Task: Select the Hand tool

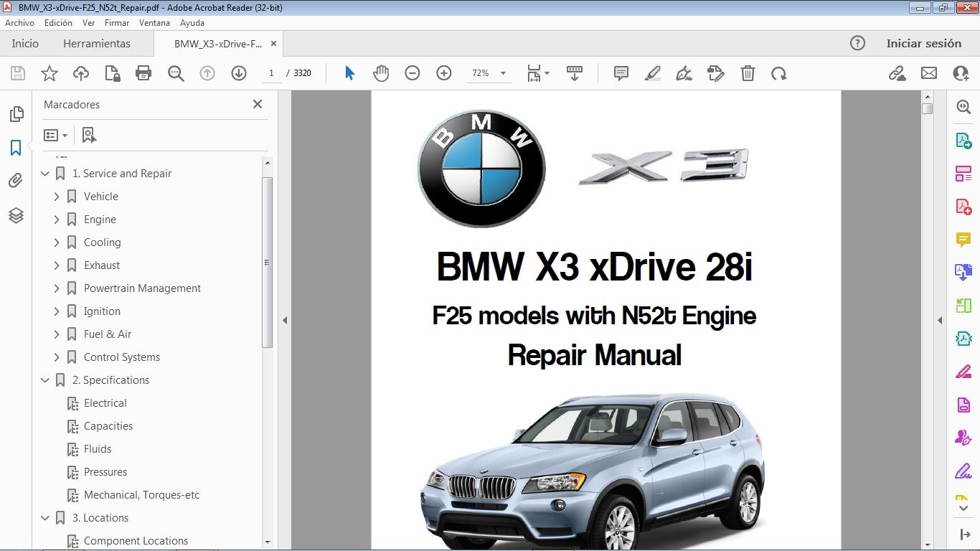Action: [381, 72]
